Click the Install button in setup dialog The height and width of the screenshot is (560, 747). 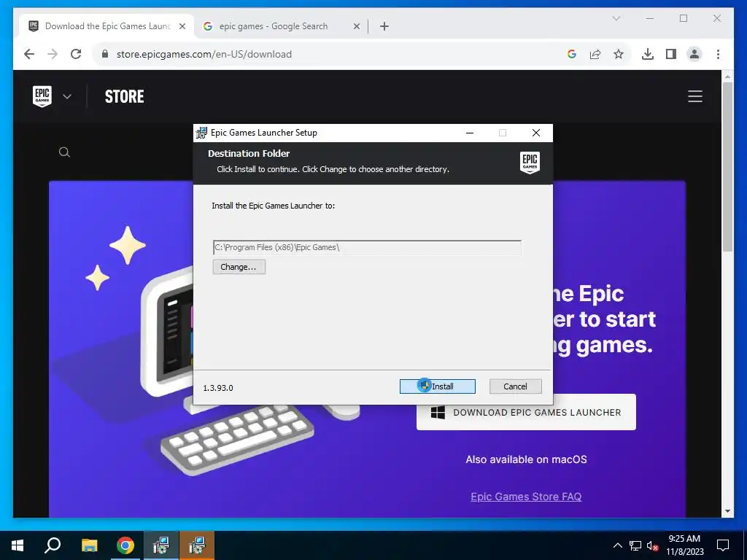pos(438,386)
